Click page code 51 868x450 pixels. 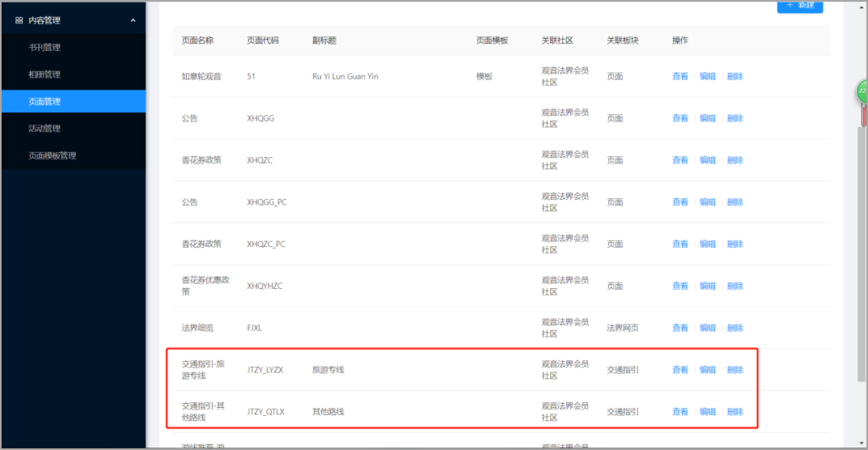pos(252,76)
